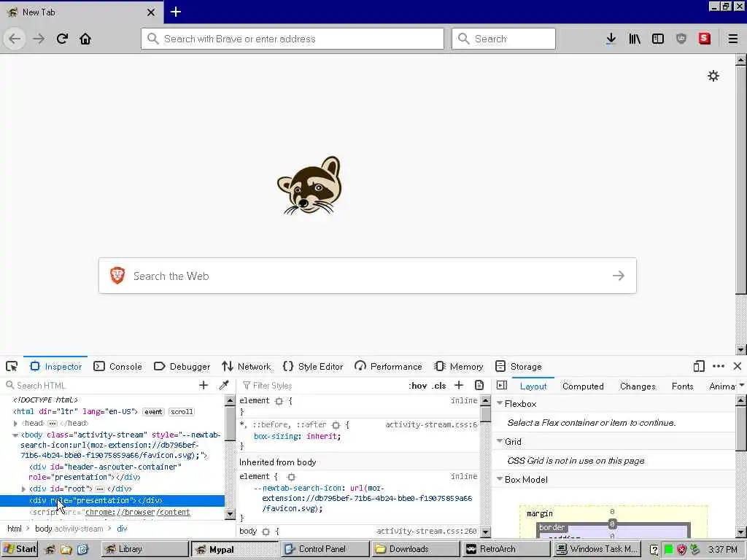Show more sidebar tabs dropdown arrow
The width and height of the screenshot is (747, 560).
coord(741,385)
